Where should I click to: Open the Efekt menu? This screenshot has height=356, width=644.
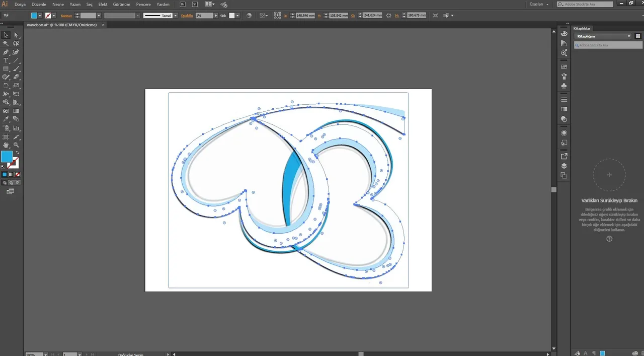click(x=103, y=4)
